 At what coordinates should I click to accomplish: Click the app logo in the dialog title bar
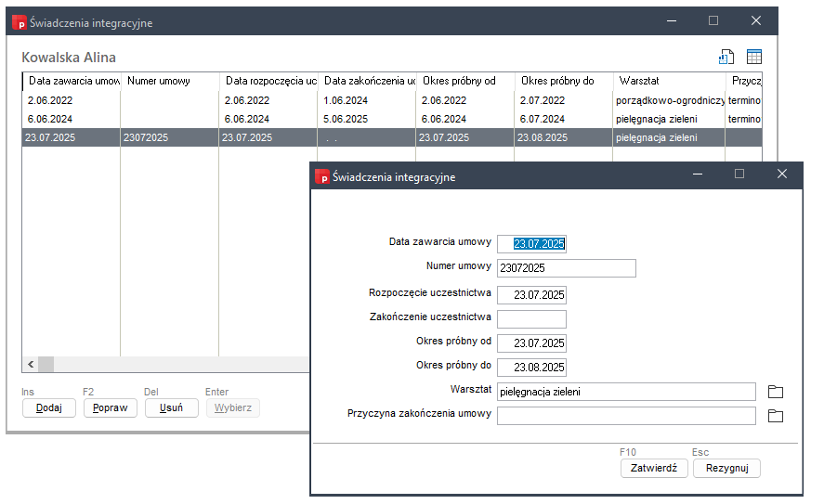(321, 177)
